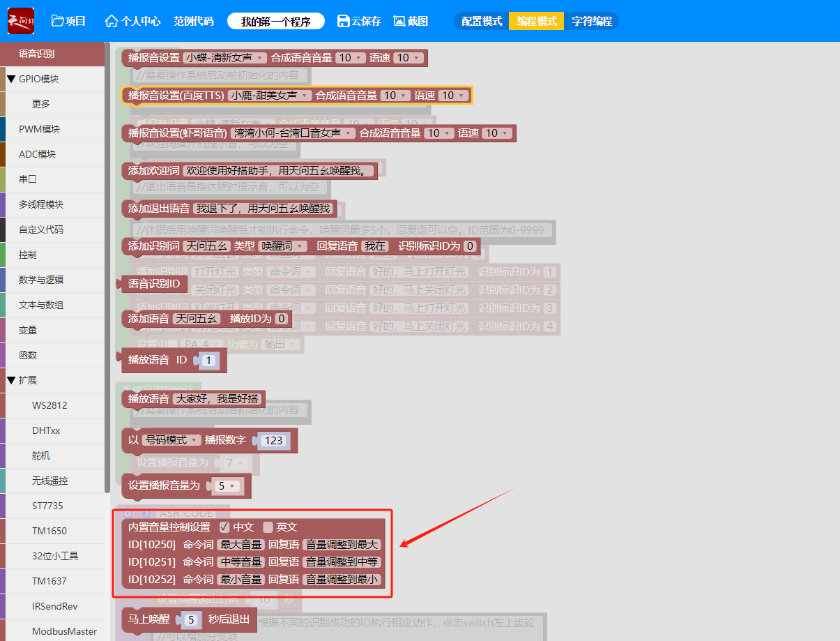Open the 小鹿-甜美女声 voice dropdown
The image size is (840, 641).
click(x=270, y=96)
